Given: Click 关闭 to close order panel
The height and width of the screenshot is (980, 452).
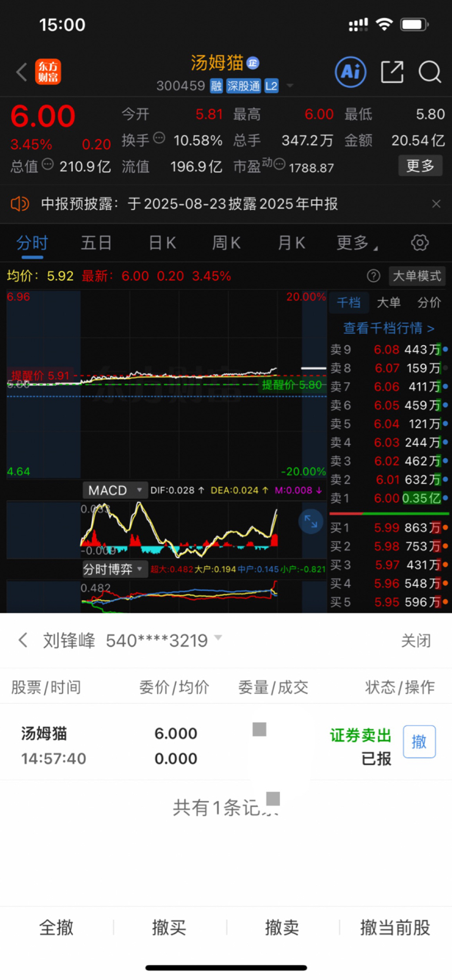Looking at the screenshot, I should click(x=416, y=640).
